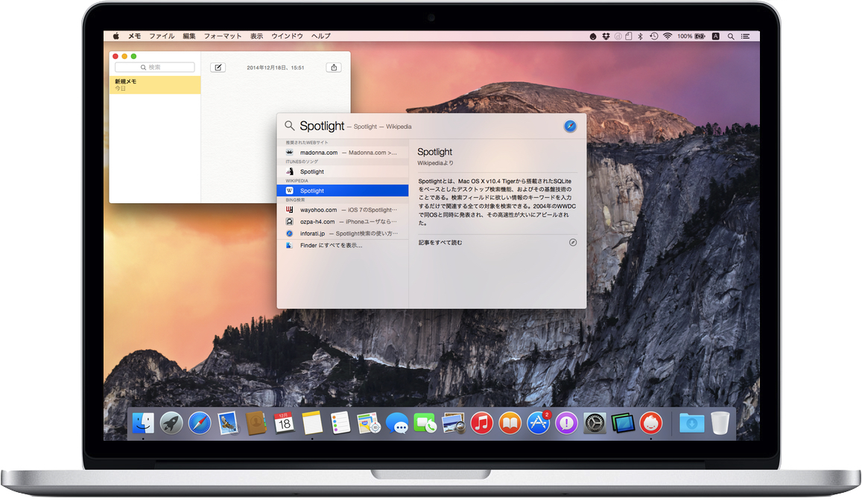This screenshot has width=862, height=504.
Task: Click Safari compass icon in Spotlight bar
Action: (570, 126)
